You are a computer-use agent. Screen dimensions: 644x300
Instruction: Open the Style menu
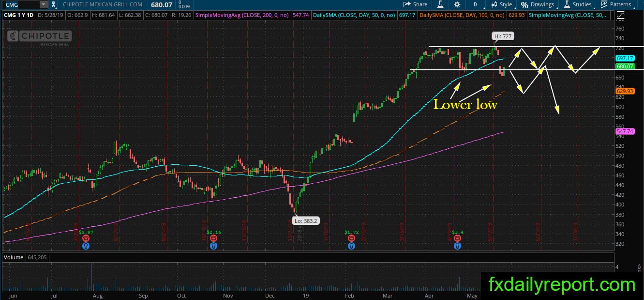pyautogui.click(x=502, y=4)
